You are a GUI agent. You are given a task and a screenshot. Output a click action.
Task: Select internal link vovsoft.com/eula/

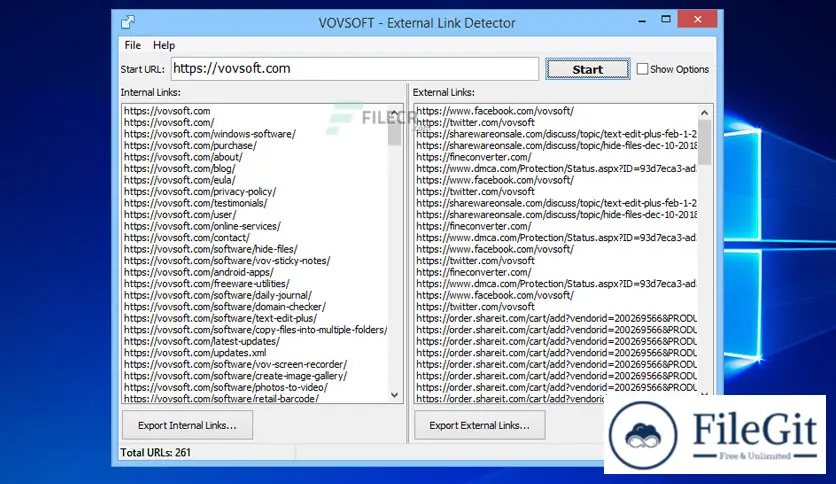[179, 180]
